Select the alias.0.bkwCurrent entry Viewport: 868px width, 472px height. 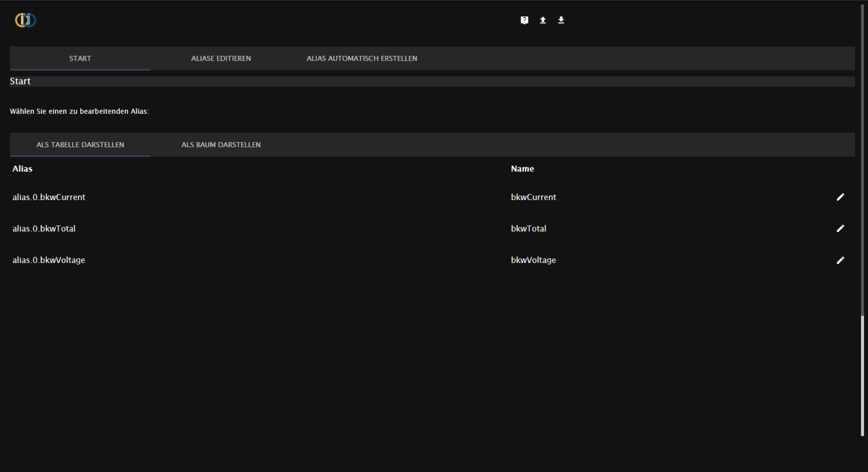coord(49,197)
